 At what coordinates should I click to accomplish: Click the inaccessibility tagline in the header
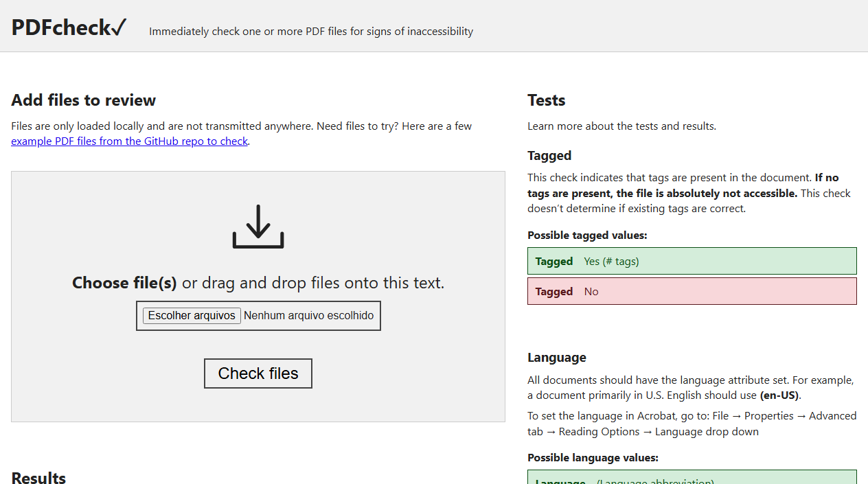pyautogui.click(x=312, y=31)
